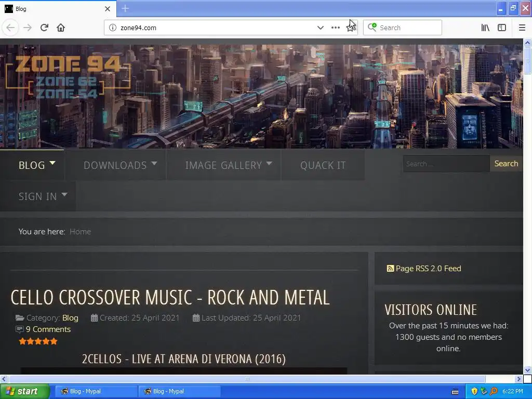Click the scroll down arrow on vertical scrollbar
Image resolution: width=532 pixels, height=399 pixels.
click(527, 370)
